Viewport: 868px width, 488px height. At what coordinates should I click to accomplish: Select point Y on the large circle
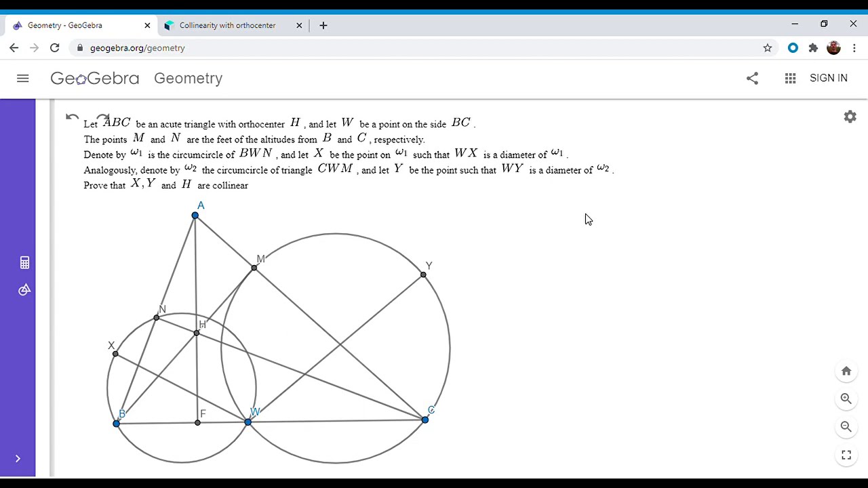pos(423,274)
